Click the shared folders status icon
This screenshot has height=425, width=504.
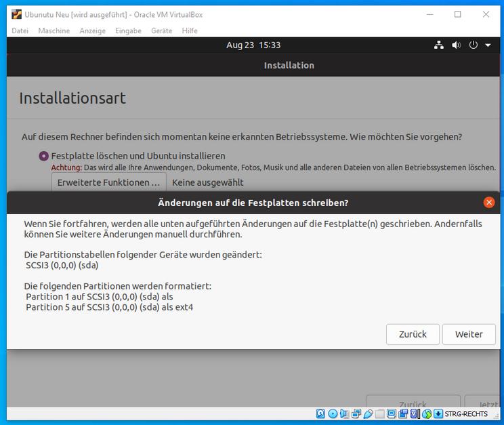point(379,414)
